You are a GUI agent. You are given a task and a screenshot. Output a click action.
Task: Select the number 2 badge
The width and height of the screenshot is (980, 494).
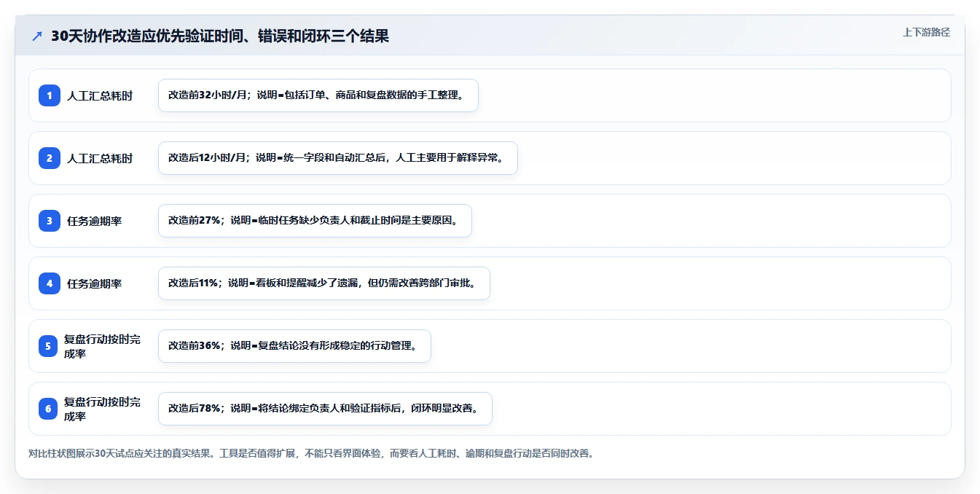pyautogui.click(x=50, y=158)
